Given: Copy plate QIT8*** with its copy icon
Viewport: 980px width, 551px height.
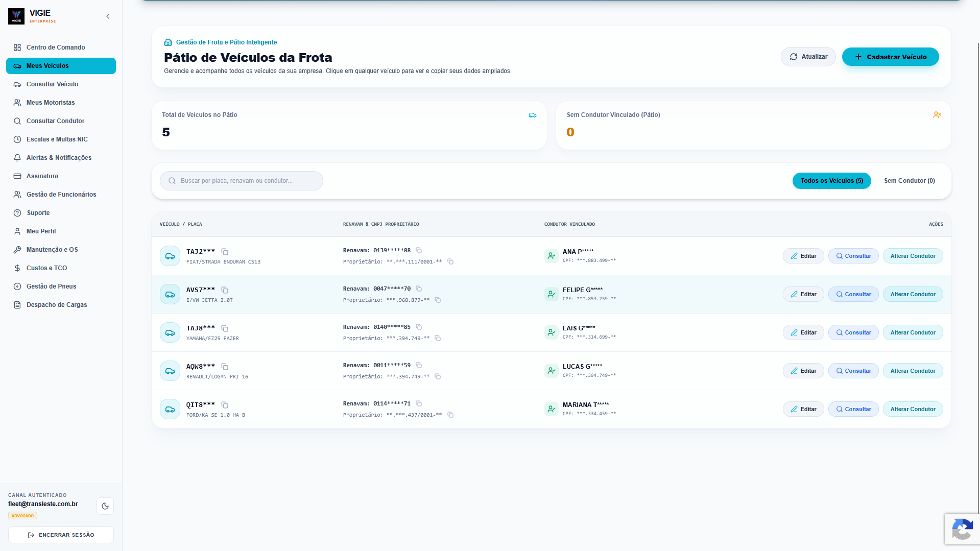Looking at the screenshot, I should coord(225,405).
